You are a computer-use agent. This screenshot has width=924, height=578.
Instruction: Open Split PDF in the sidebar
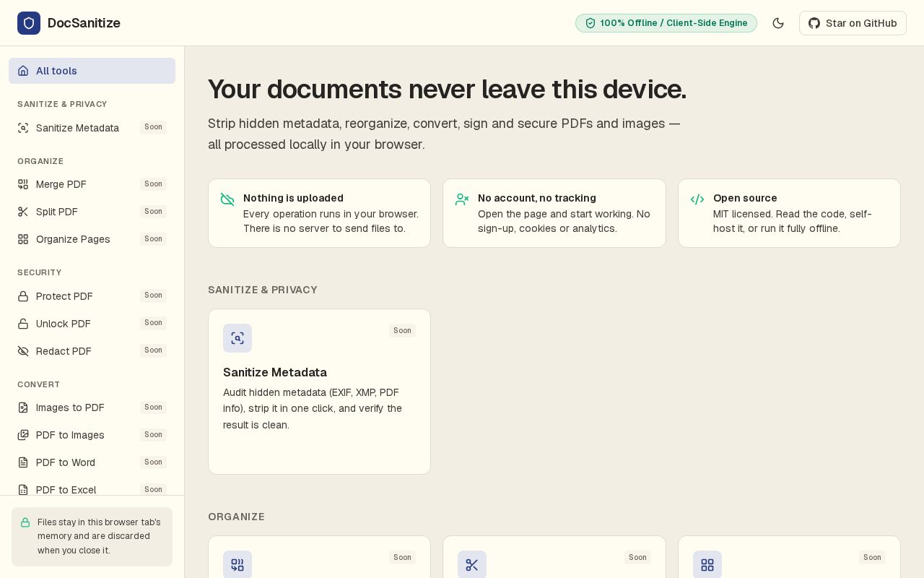pos(92,212)
